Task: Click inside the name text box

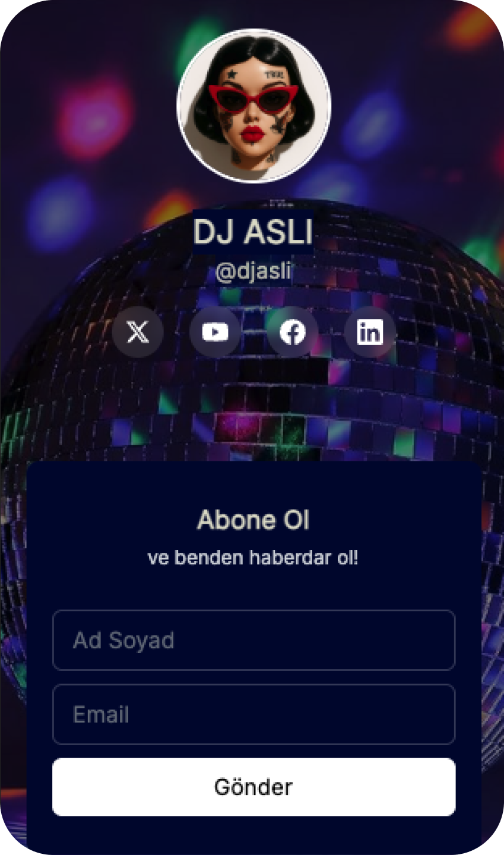Action: (x=254, y=640)
